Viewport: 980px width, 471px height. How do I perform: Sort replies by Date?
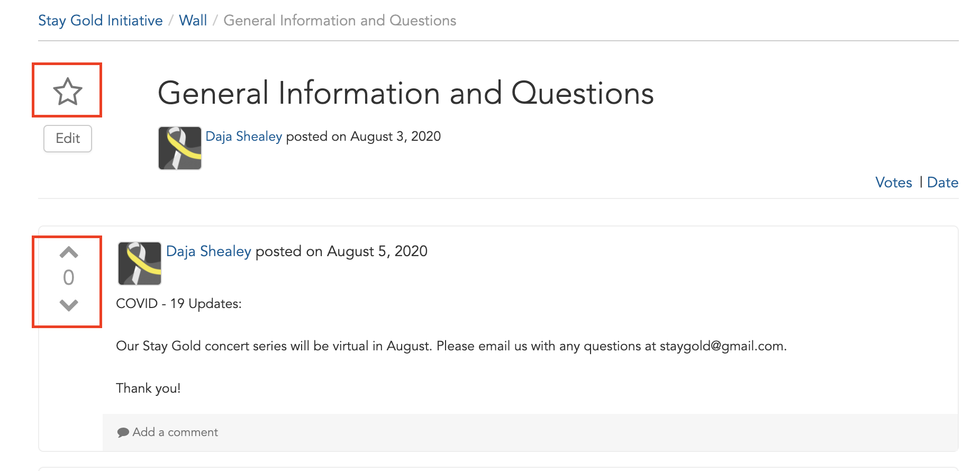pos(943,183)
